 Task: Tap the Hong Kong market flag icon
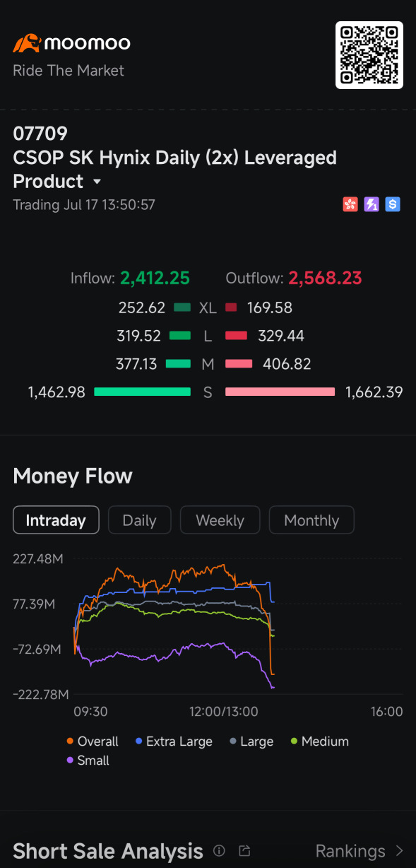click(350, 205)
